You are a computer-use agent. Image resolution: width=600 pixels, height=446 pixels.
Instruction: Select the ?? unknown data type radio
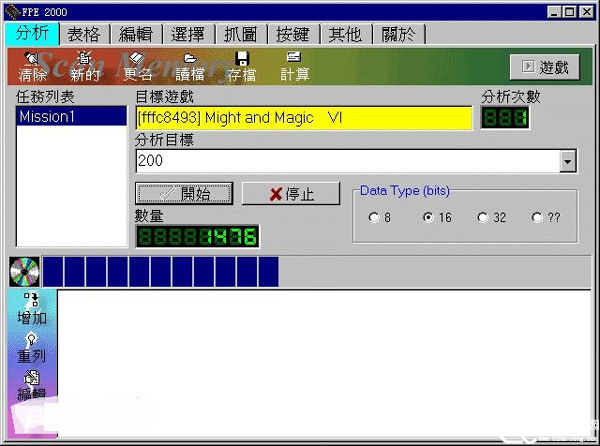tap(537, 218)
